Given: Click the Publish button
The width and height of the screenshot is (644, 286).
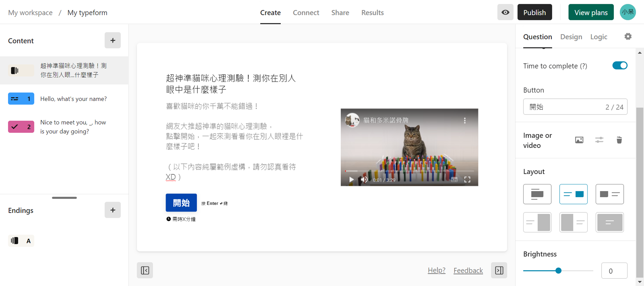Looking at the screenshot, I should (535, 12).
